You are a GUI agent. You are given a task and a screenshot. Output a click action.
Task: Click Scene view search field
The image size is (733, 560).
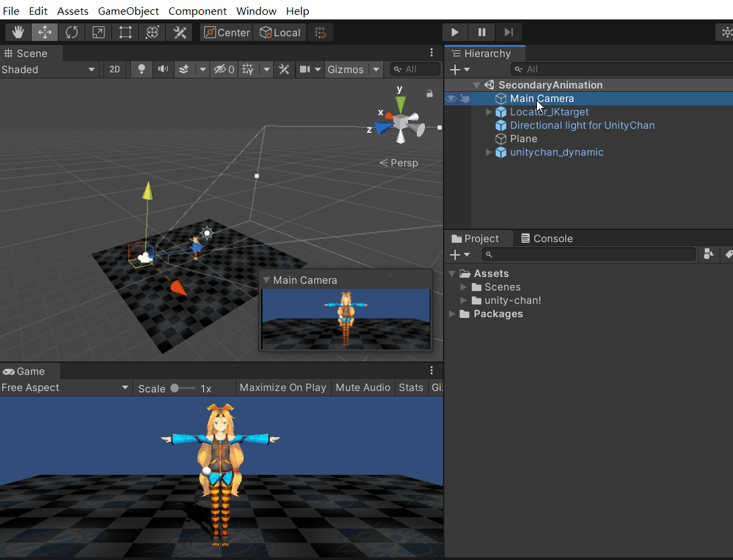pos(415,70)
